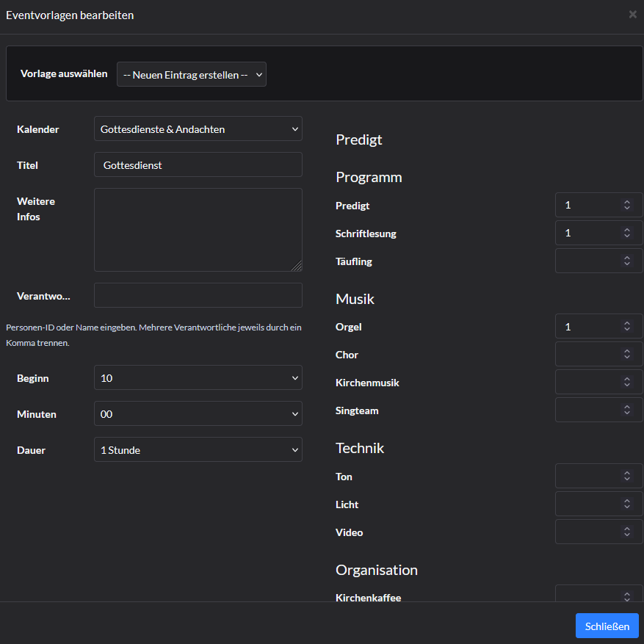Click the Video number stepper arrows
The width and height of the screenshot is (644, 644).
click(627, 532)
